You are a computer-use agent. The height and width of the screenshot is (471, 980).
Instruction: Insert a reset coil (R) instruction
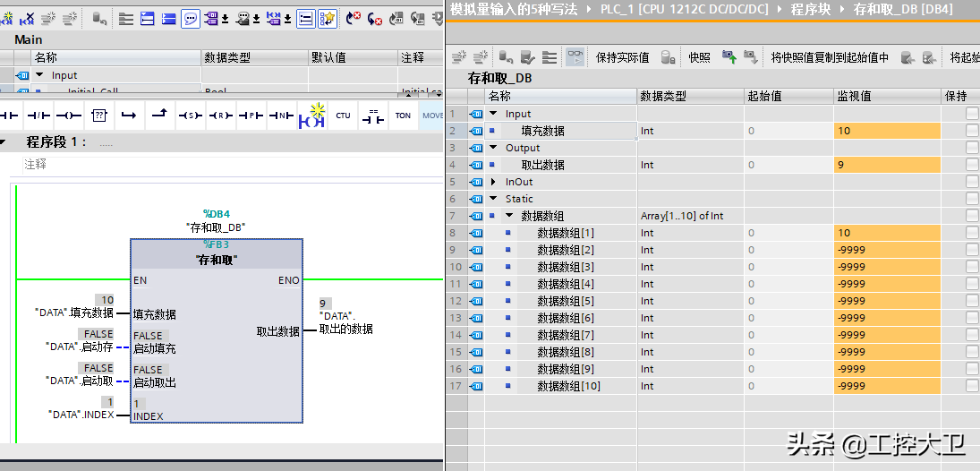(x=221, y=116)
